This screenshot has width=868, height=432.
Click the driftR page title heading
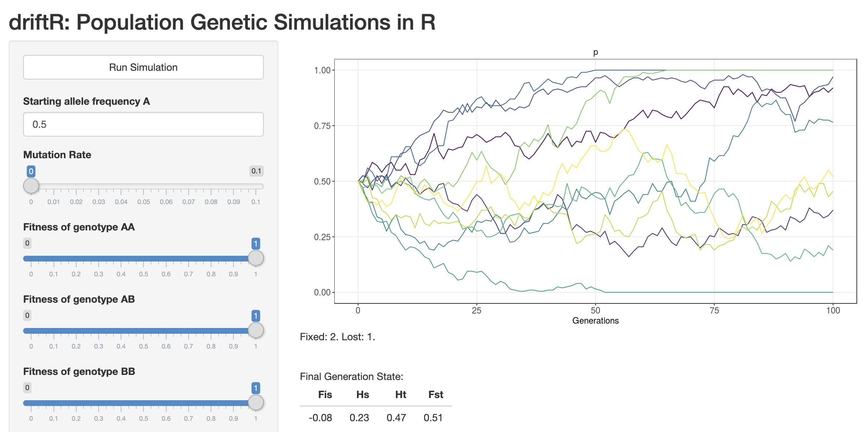pyautogui.click(x=222, y=22)
